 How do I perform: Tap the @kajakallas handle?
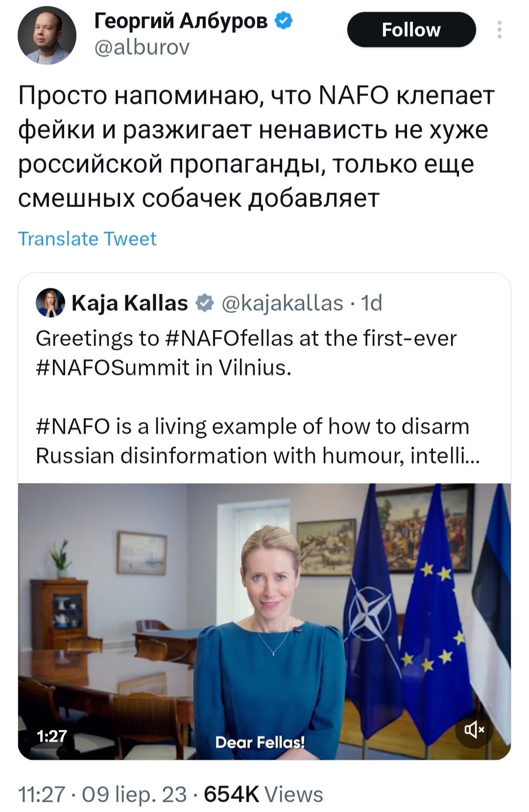(283, 303)
